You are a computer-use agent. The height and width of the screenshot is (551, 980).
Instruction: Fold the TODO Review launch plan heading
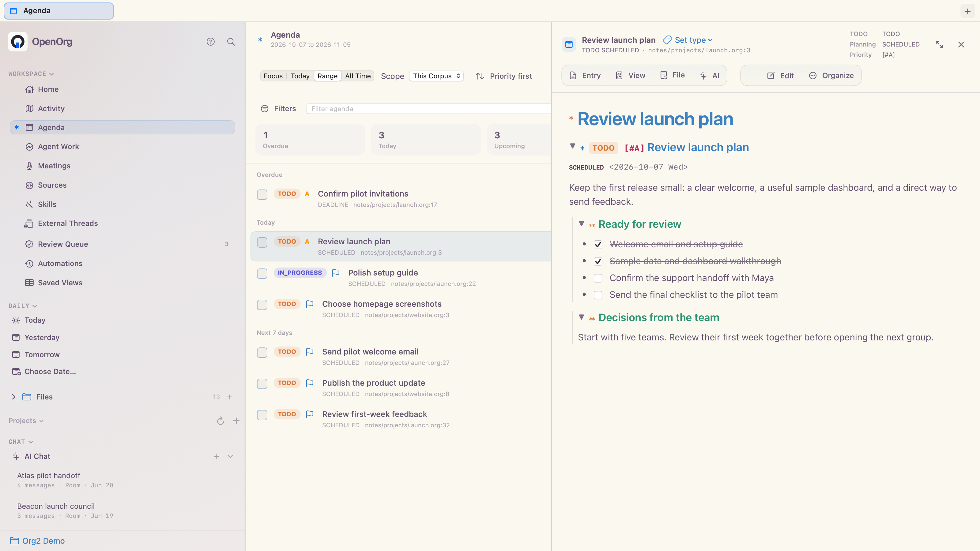[x=573, y=146]
